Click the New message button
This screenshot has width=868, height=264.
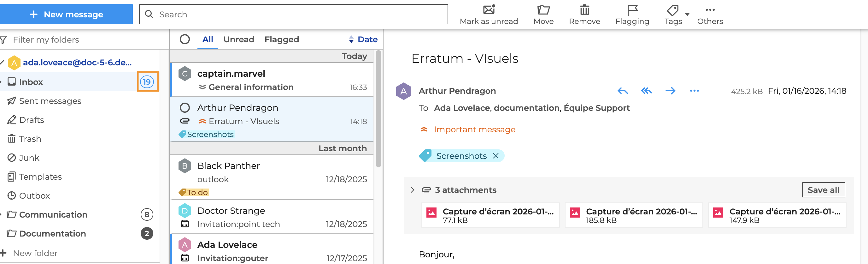tap(66, 14)
